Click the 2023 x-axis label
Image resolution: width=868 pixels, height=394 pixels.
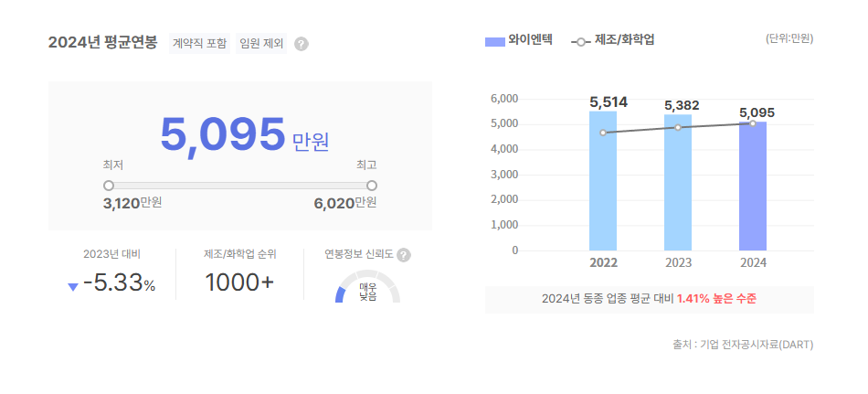[678, 262]
